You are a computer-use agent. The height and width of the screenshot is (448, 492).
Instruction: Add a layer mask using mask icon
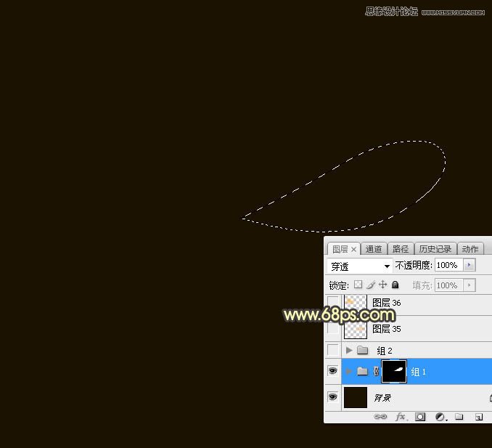(420, 417)
